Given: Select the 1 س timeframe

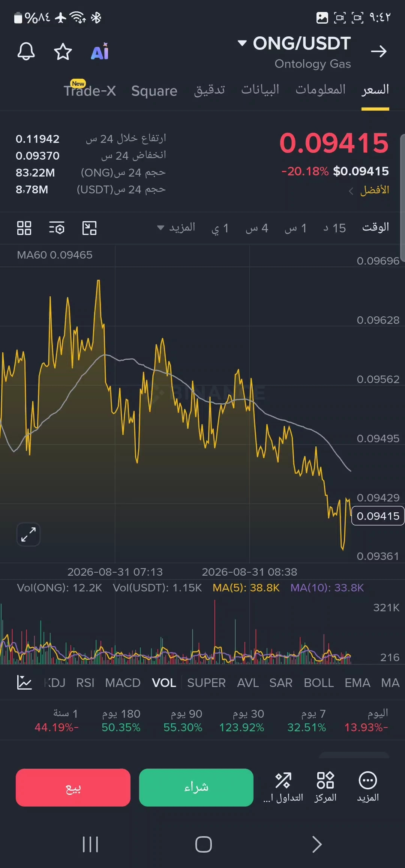Looking at the screenshot, I should 296,228.
